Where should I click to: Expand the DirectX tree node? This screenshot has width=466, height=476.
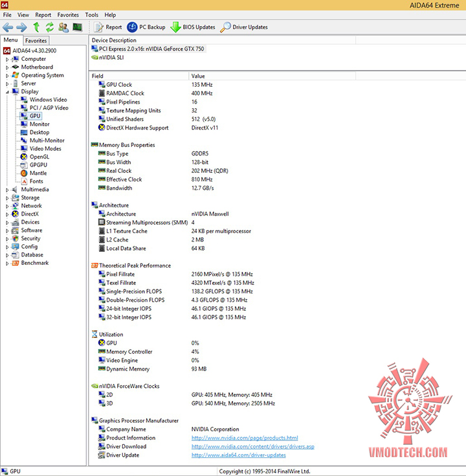(x=7, y=214)
